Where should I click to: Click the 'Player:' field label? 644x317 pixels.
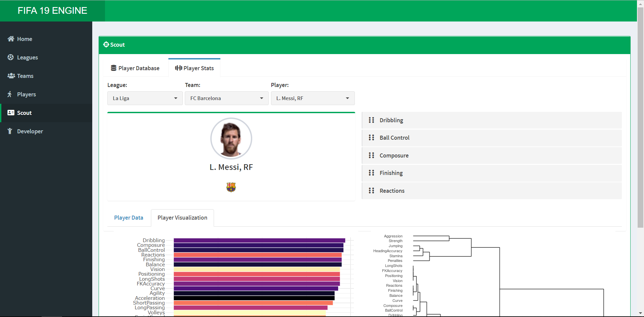280,85
